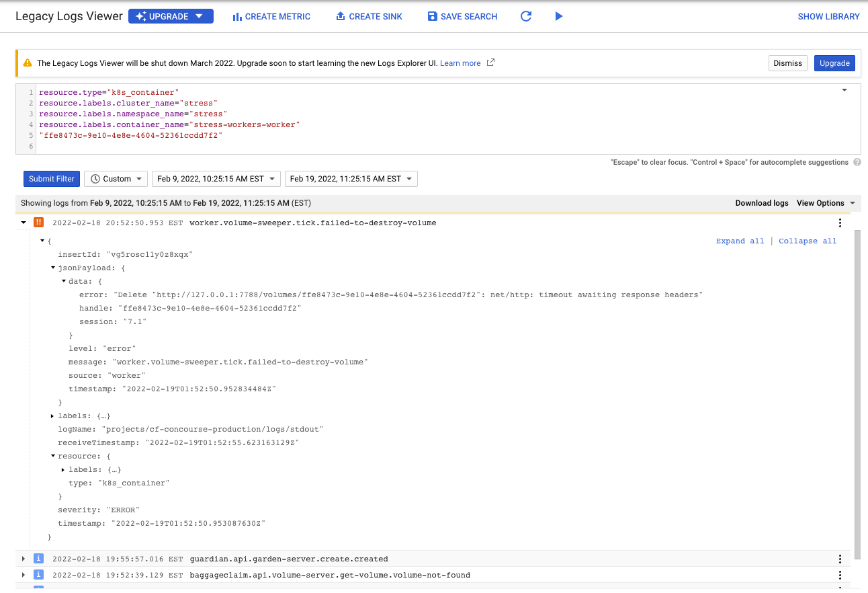Click Expand all in the log detail view
The width and height of the screenshot is (868, 593).
(x=740, y=241)
